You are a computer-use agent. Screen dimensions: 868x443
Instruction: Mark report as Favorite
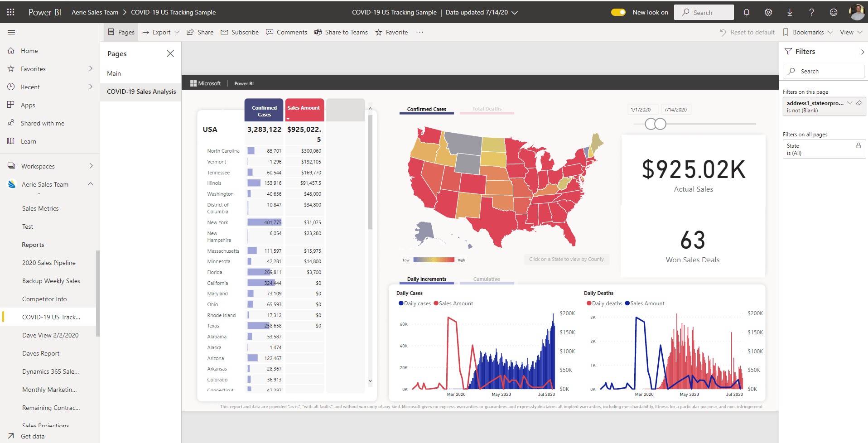pos(391,32)
